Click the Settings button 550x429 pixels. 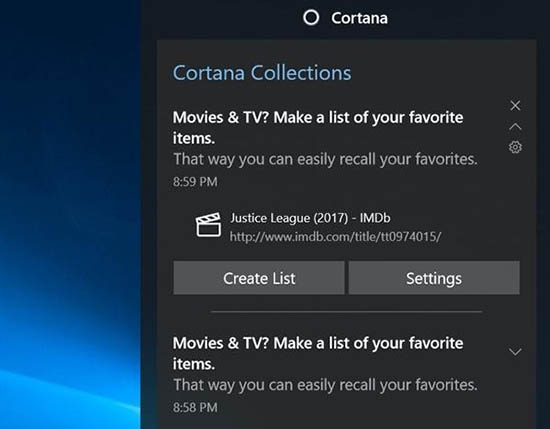[434, 278]
